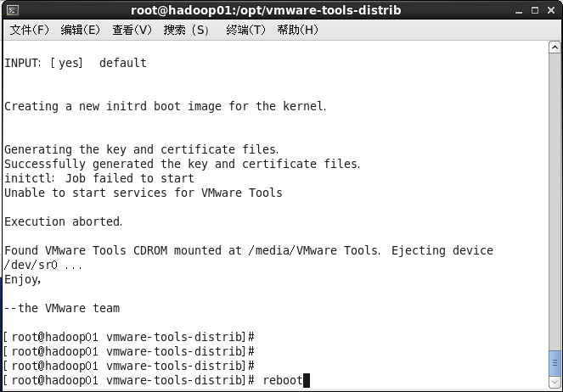Open the 帮助(H) menu

298,30
